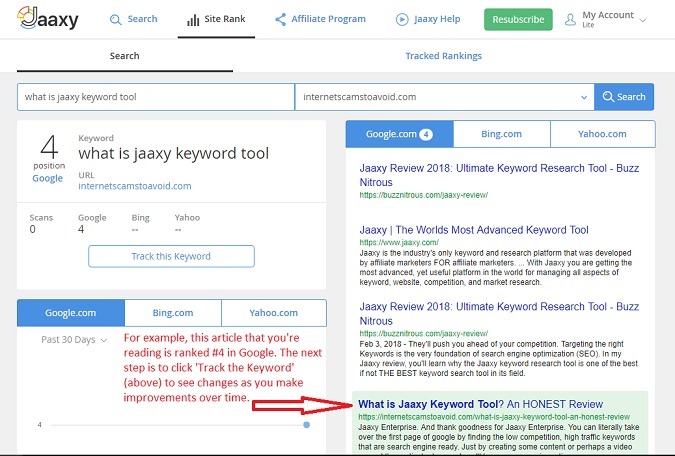This screenshot has width=675, height=456.
Task: Select the Bing.com tab in the results panel
Action: point(502,134)
